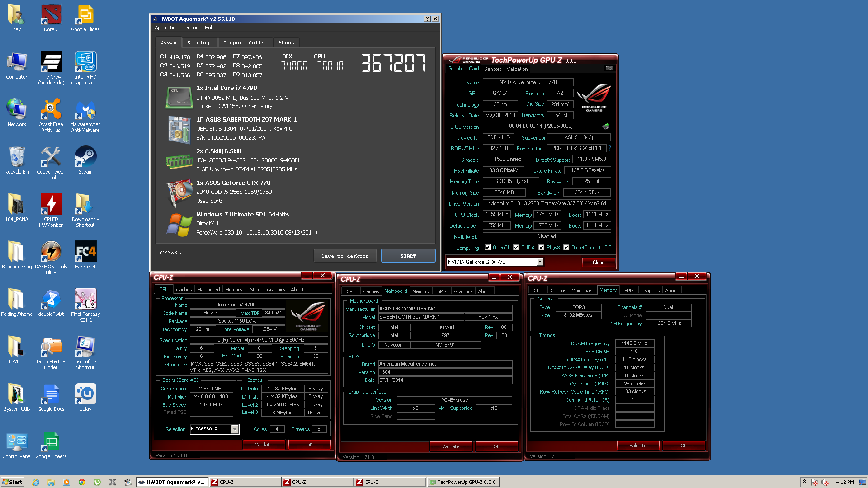Open Control Panel desktop icon

pos(17,445)
